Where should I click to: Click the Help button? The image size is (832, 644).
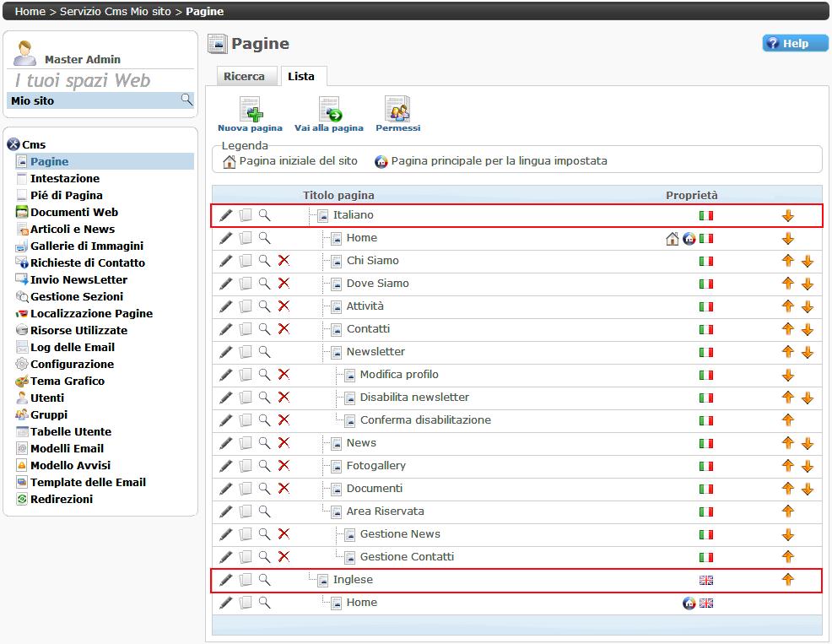point(795,44)
